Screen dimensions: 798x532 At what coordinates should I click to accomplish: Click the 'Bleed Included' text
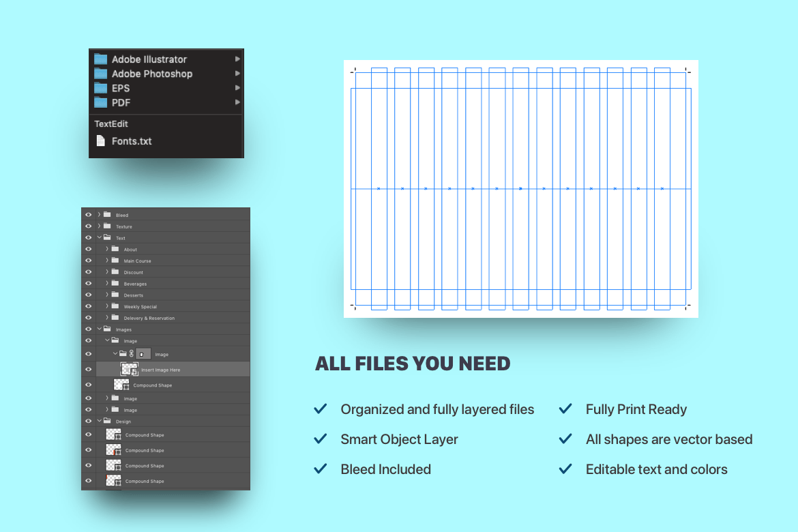pos(386,469)
